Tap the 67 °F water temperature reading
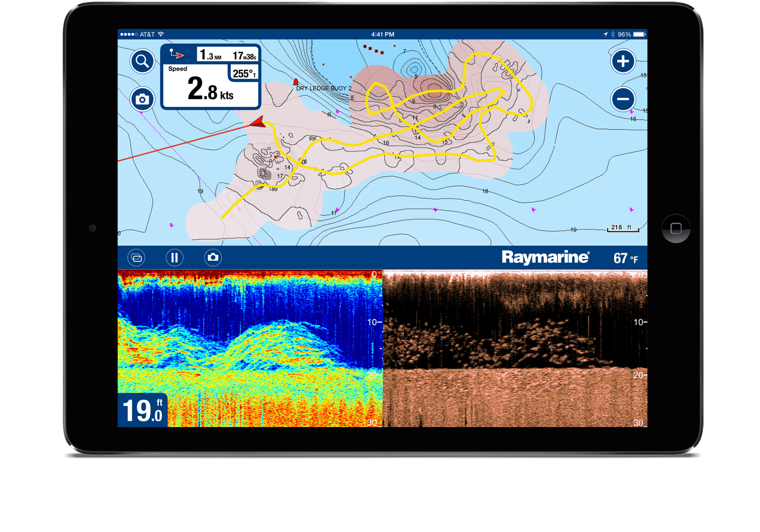 [625, 258]
